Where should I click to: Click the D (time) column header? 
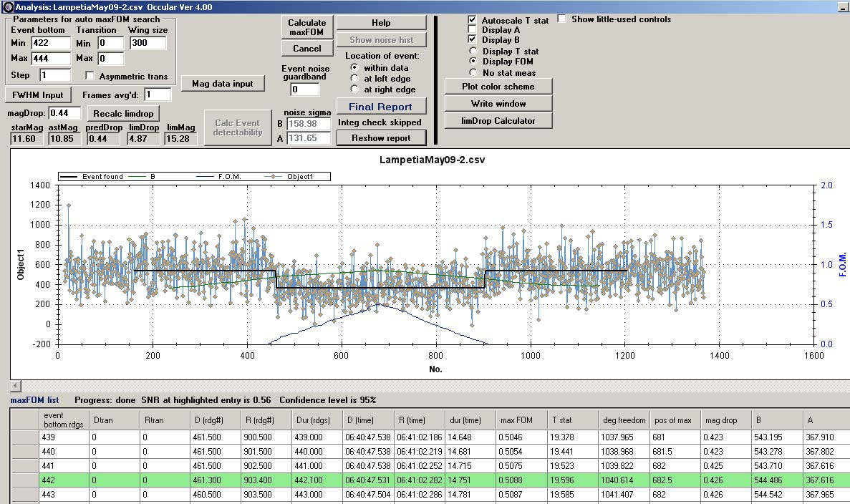click(x=370, y=420)
